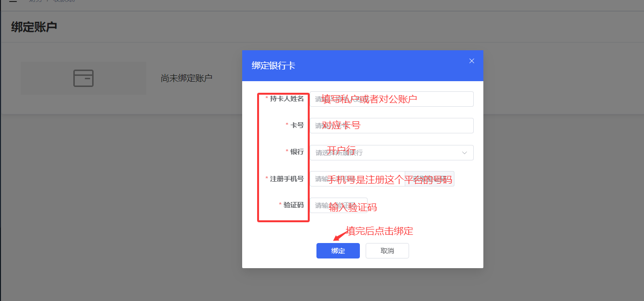Image resolution: width=644 pixels, height=301 pixels.
Task: Request a code via the 获取验证码 button
Action: pos(428,178)
